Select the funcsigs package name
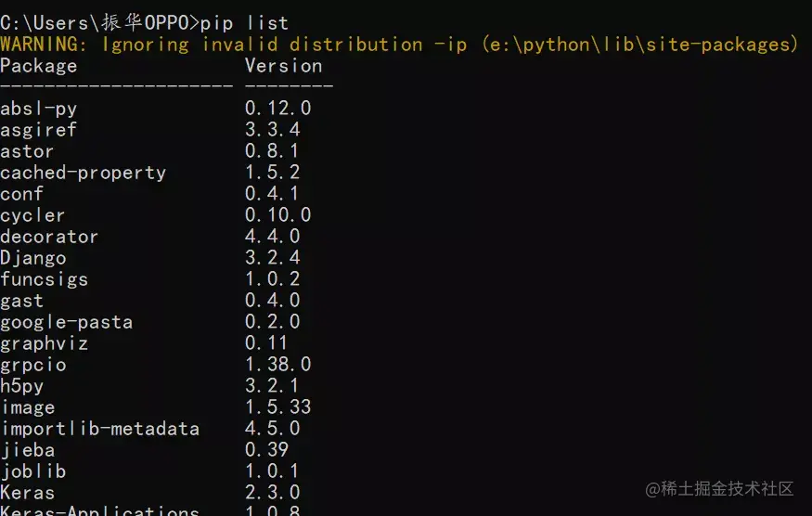Viewport: 812px width, 516px height. [44, 279]
